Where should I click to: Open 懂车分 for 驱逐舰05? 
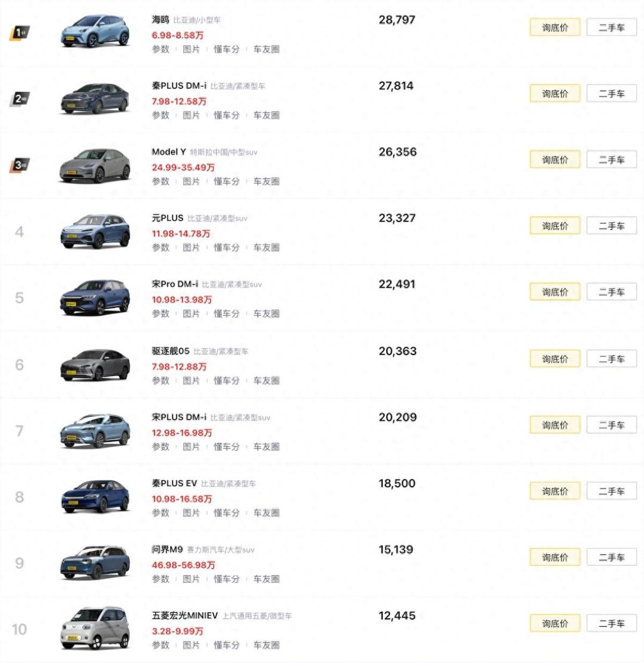coord(226,380)
